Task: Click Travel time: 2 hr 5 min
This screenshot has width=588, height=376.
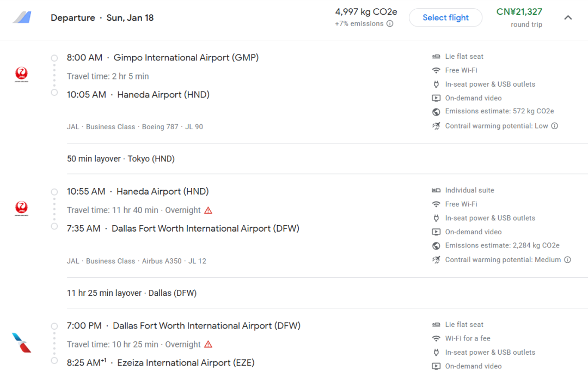Action: pos(108,76)
